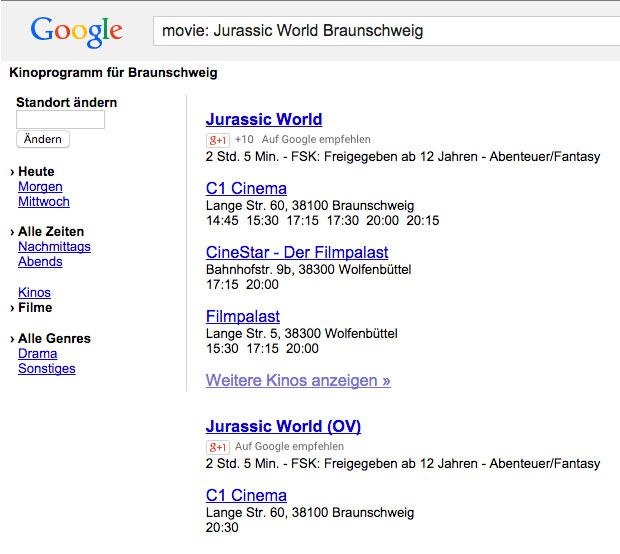
Task: Click the g+1 button under Jurassic World (OV)
Action: [217, 447]
